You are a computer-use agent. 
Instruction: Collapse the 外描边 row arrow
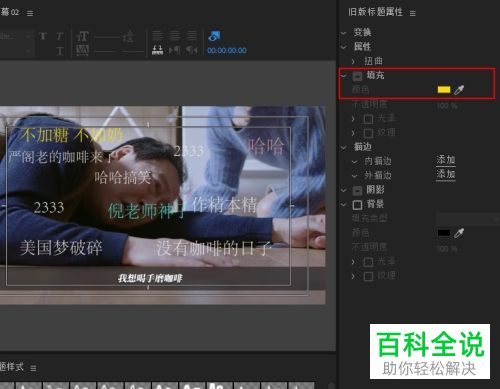(354, 176)
